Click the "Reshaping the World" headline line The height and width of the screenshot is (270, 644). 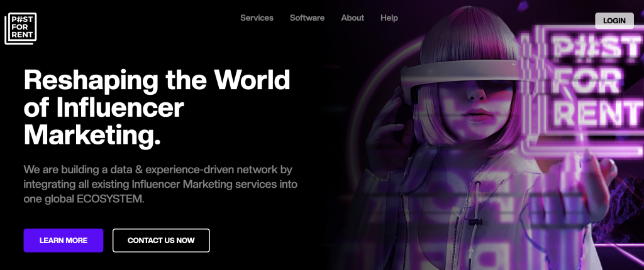(x=157, y=80)
